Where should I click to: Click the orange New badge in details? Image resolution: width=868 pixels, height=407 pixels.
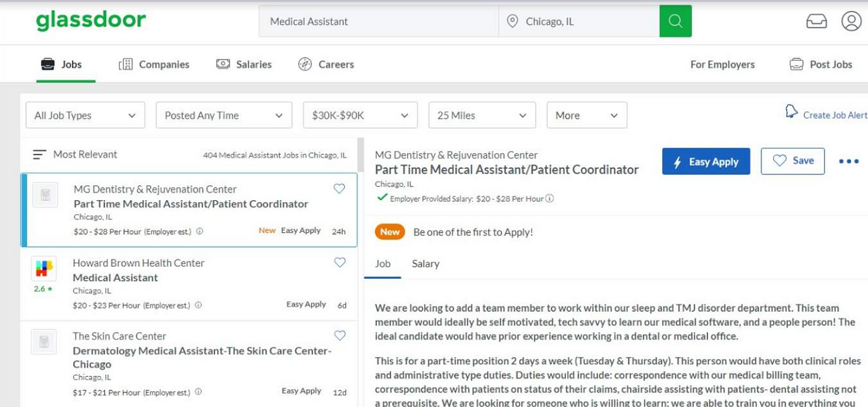pos(389,232)
